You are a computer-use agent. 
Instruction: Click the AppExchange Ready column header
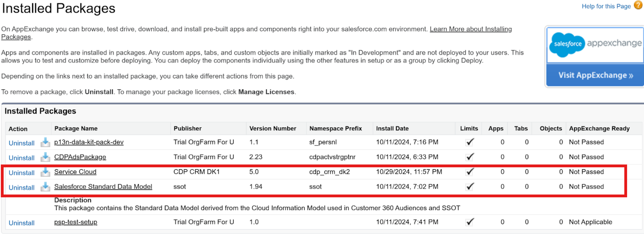click(x=599, y=129)
